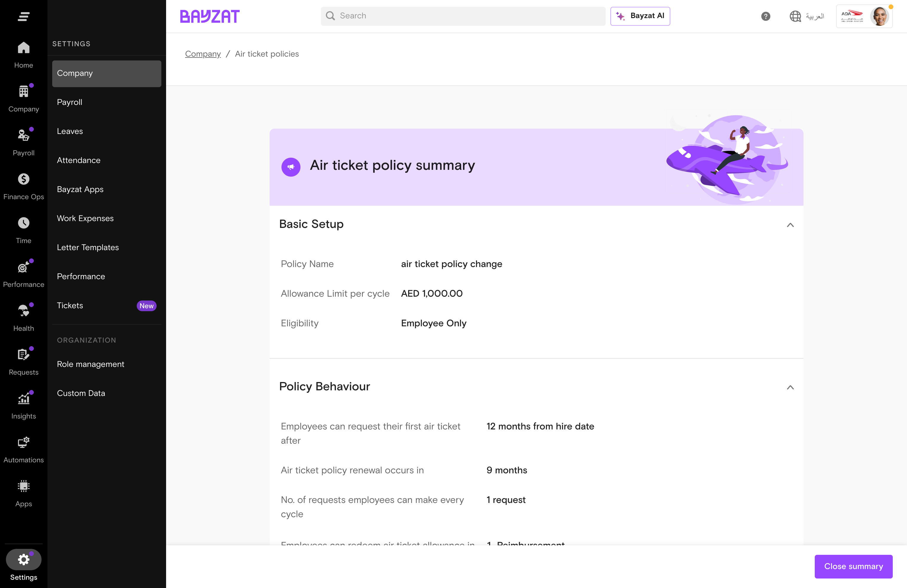Click the 'Air ticket policy summary' heading
Viewport: 907px width, 588px height.
(x=392, y=165)
